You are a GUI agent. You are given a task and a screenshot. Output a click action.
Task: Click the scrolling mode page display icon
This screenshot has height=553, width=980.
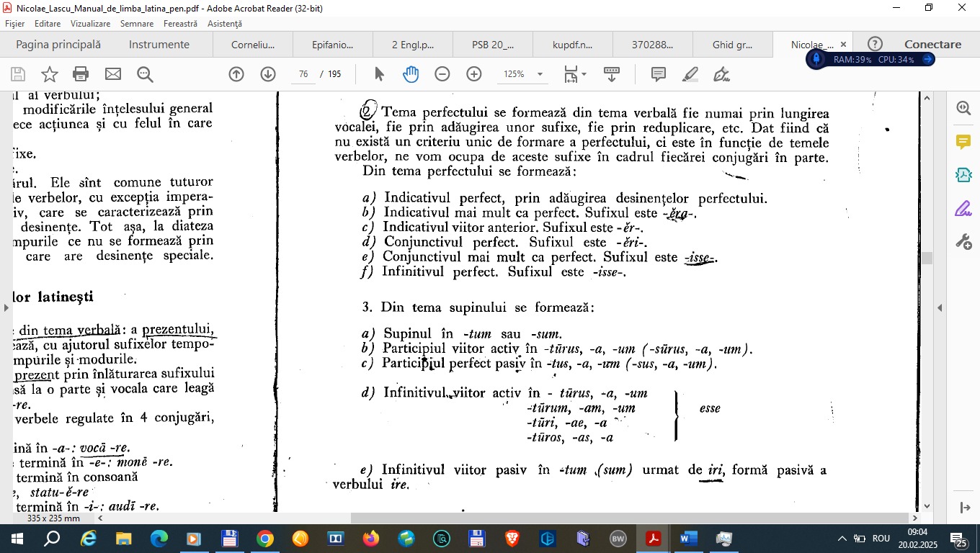pos(612,74)
